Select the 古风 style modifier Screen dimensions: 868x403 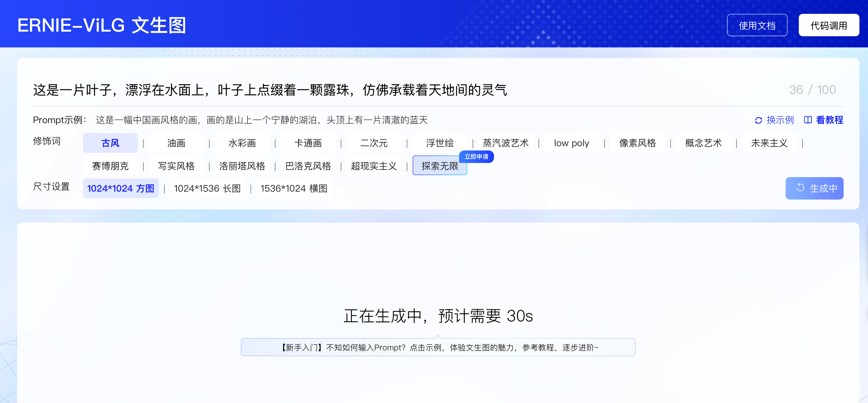110,143
